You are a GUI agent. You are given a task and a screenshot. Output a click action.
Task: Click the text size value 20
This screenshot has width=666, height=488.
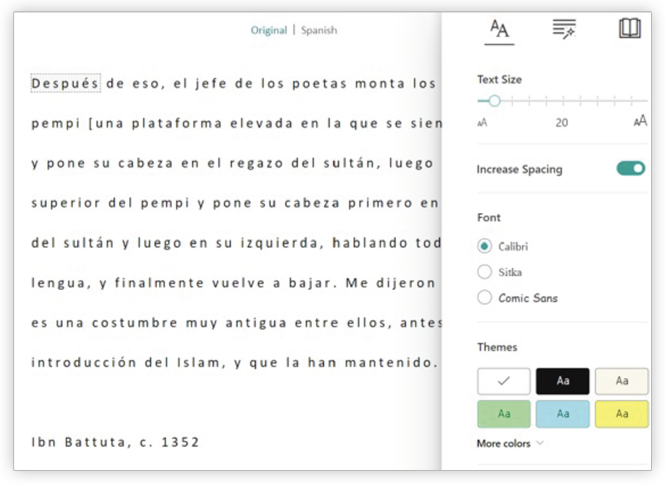point(562,123)
